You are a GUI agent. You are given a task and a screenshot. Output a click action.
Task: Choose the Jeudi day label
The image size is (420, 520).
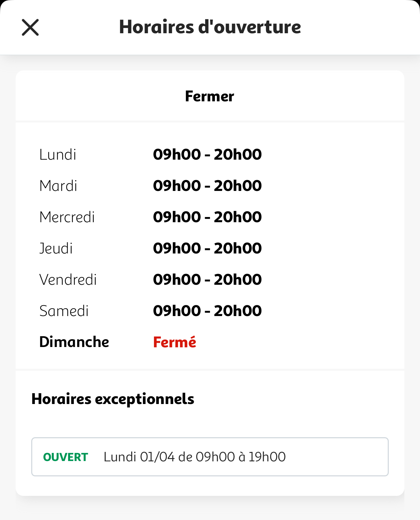[56, 248]
